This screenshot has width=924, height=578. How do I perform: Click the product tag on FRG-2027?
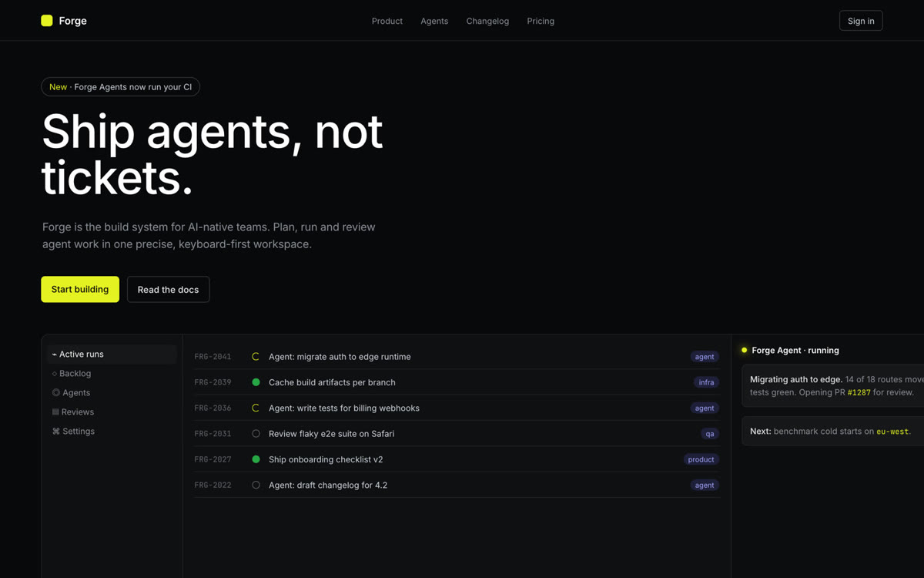coord(701,459)
